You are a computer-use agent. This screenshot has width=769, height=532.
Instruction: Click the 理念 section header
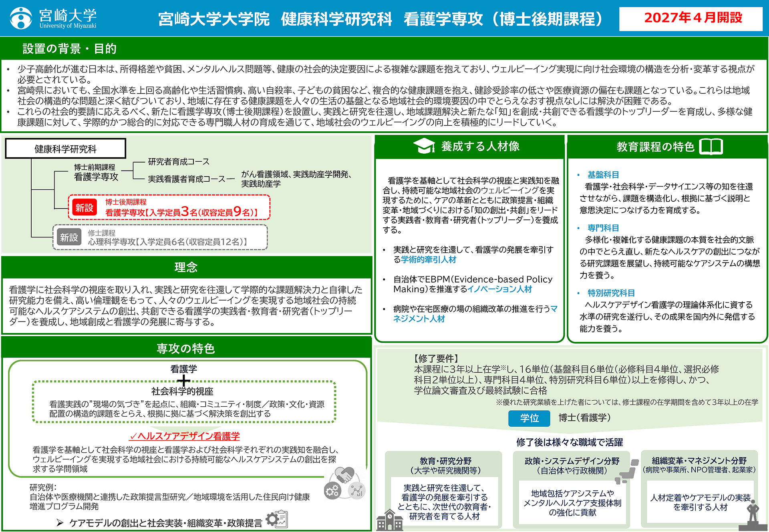[186, 267]
